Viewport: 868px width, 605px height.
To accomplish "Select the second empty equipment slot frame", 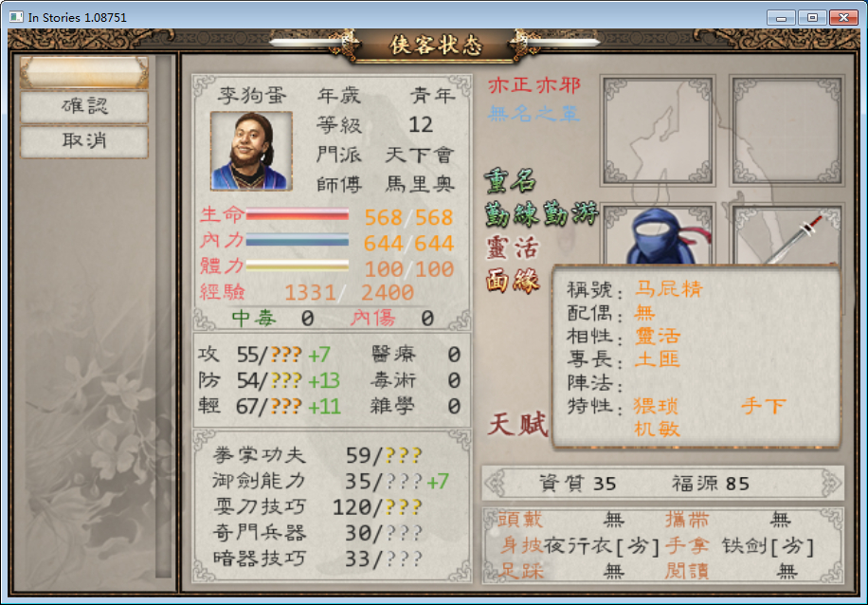I will pyautogui.click(x=787, y=131).
